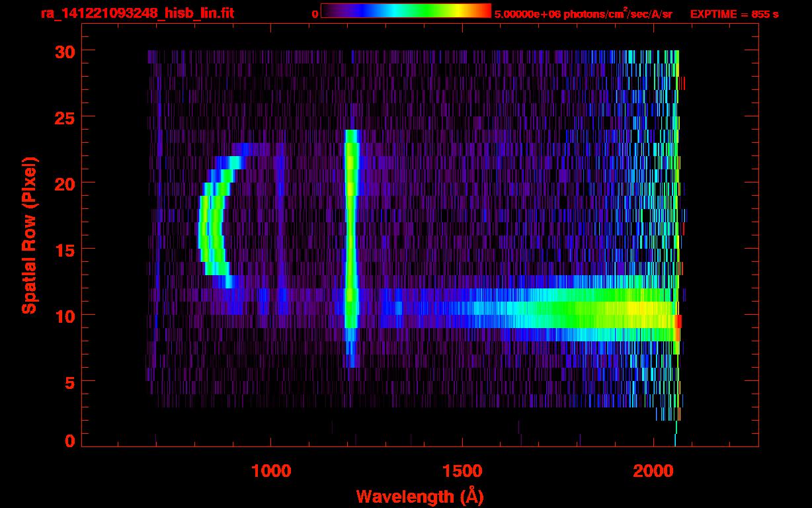Click y-axis tick label 30
This screenshot has height=508, width=812.
point(65,51)
